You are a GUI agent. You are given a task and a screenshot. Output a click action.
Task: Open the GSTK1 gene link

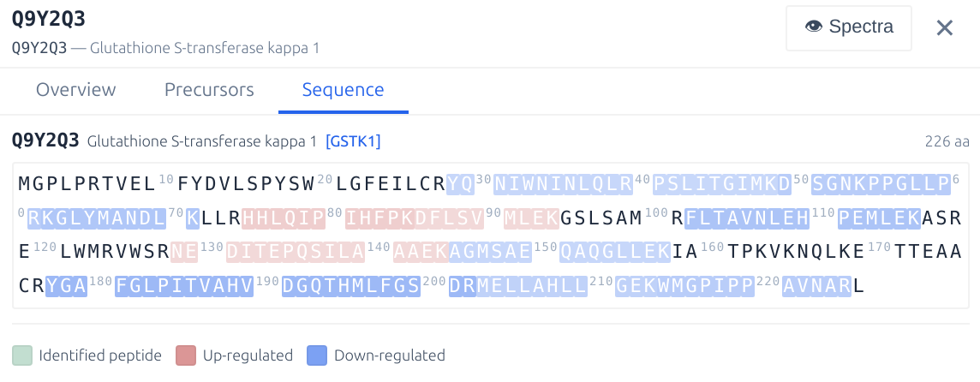[353, 140]
